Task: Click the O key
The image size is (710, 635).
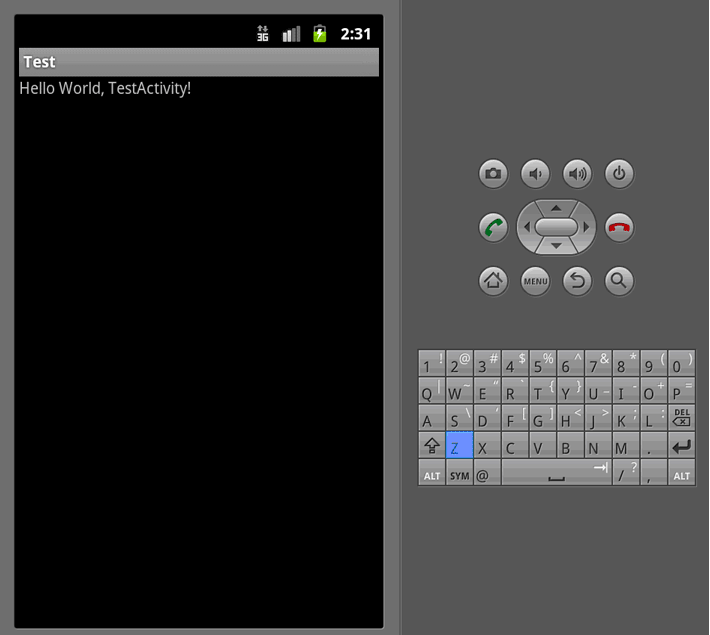Action: coord(654,390)
